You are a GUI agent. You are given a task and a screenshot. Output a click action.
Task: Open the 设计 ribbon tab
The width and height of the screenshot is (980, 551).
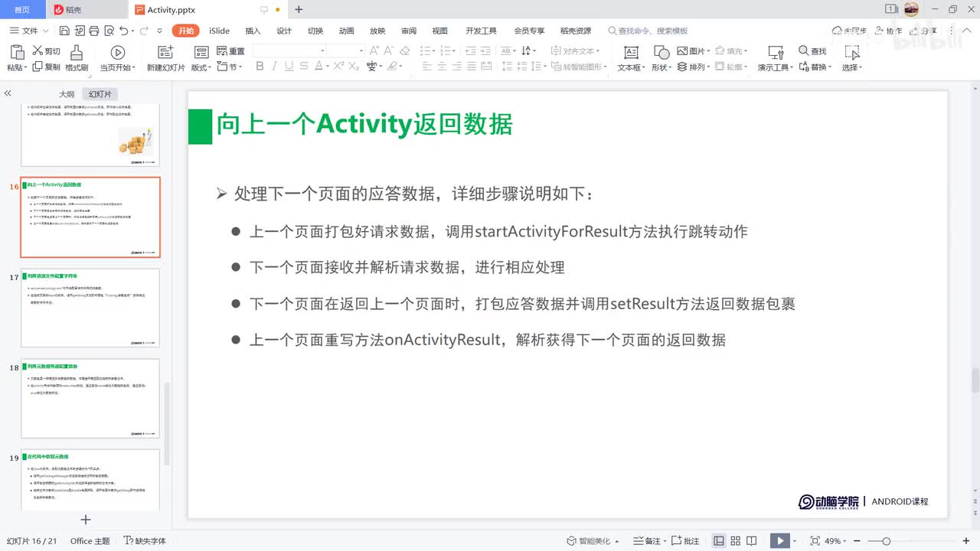pos(284,31)
